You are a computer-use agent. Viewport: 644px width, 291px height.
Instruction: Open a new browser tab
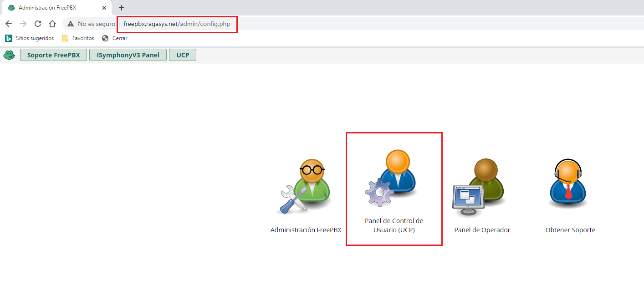(121, 7)
